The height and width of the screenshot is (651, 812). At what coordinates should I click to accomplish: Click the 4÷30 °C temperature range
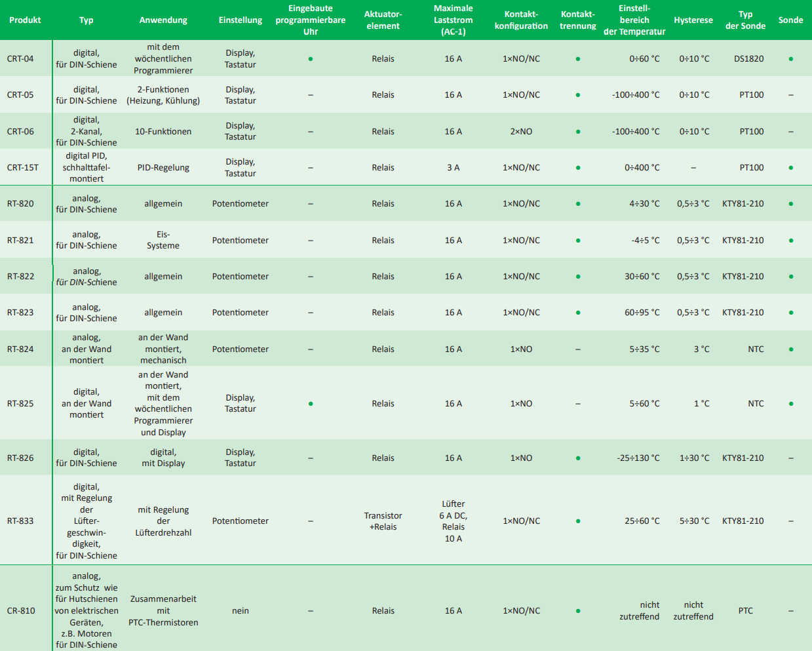tap(645, 204)
